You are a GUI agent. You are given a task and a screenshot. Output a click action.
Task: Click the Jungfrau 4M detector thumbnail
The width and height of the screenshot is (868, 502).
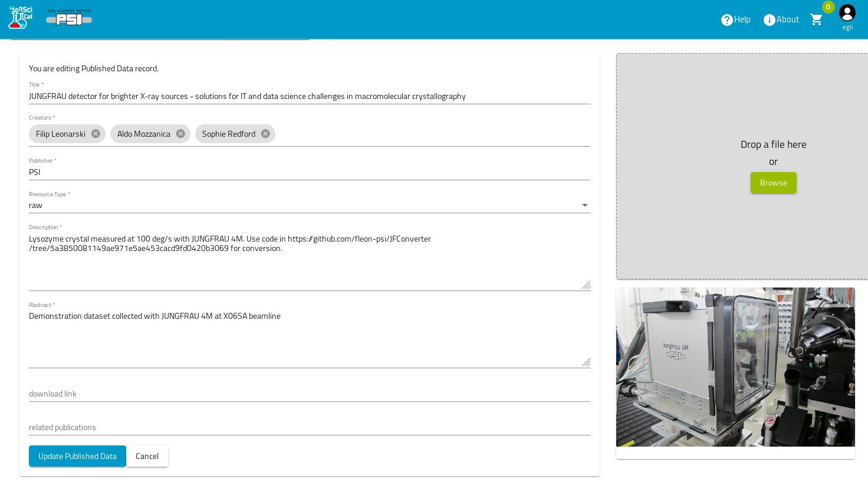[735, 367]
